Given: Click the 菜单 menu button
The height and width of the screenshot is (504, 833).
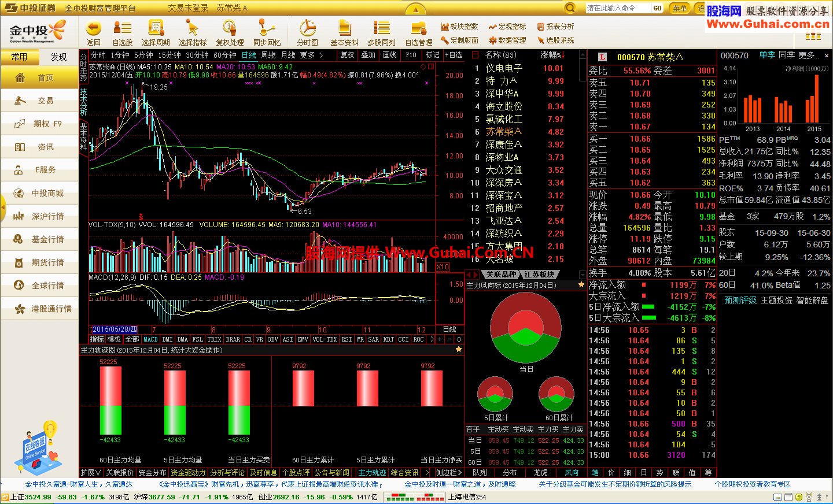Looking at the screenshot, I should tap(680, 8).
